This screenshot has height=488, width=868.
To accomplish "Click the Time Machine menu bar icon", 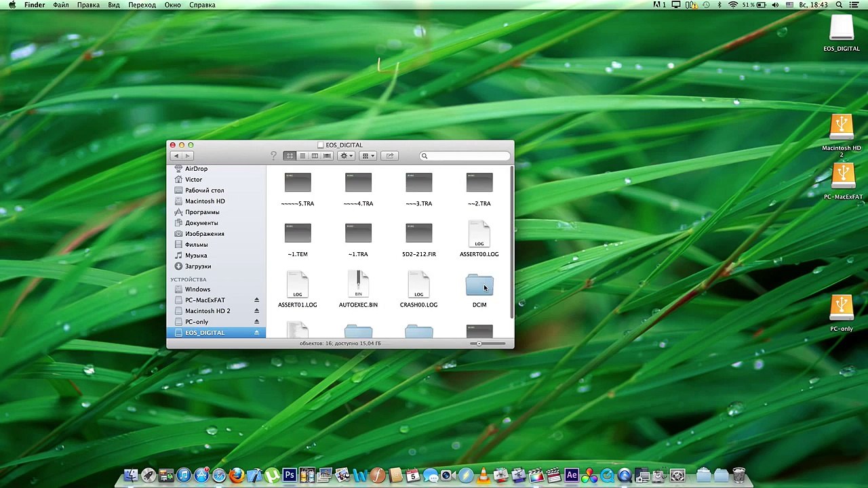I will click(x=705, y=5).
